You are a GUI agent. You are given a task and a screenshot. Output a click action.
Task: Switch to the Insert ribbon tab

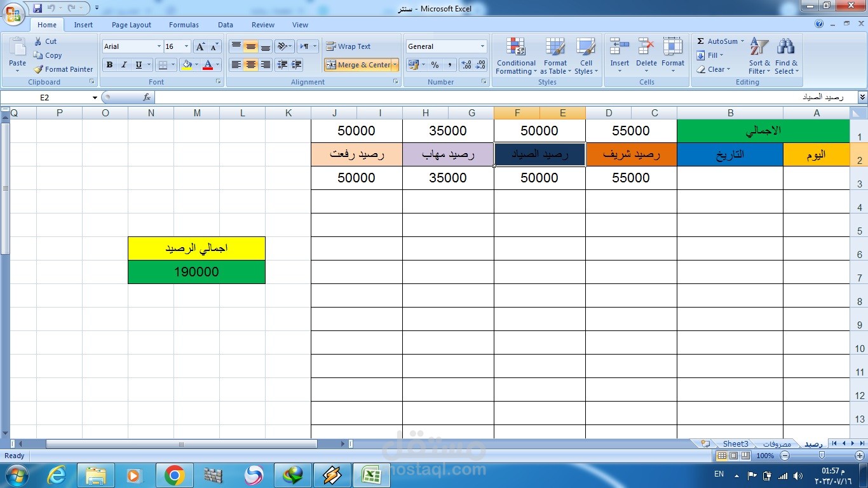pyautogui.click(x=83, y=25)
